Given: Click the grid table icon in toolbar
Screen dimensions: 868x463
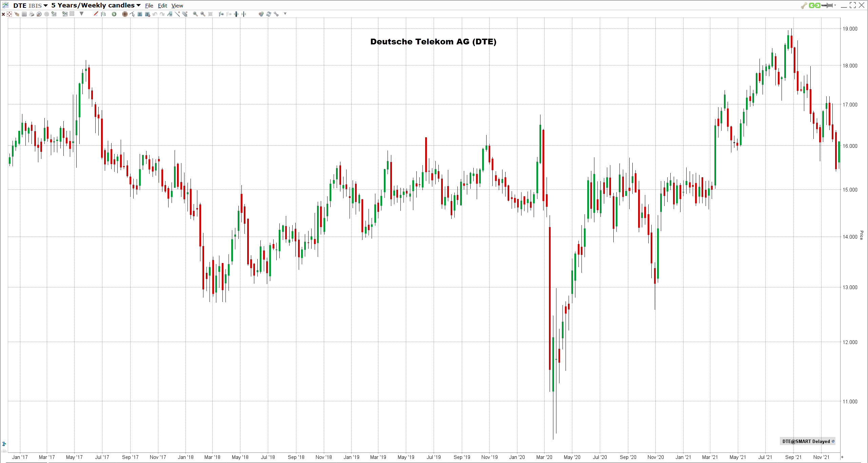Looking at the screenshot, I should (24, 14).
